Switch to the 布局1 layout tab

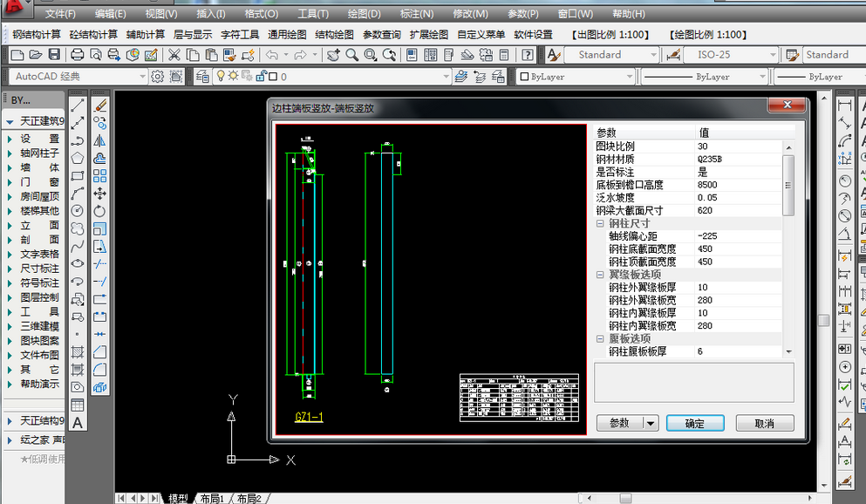point(212,499)
